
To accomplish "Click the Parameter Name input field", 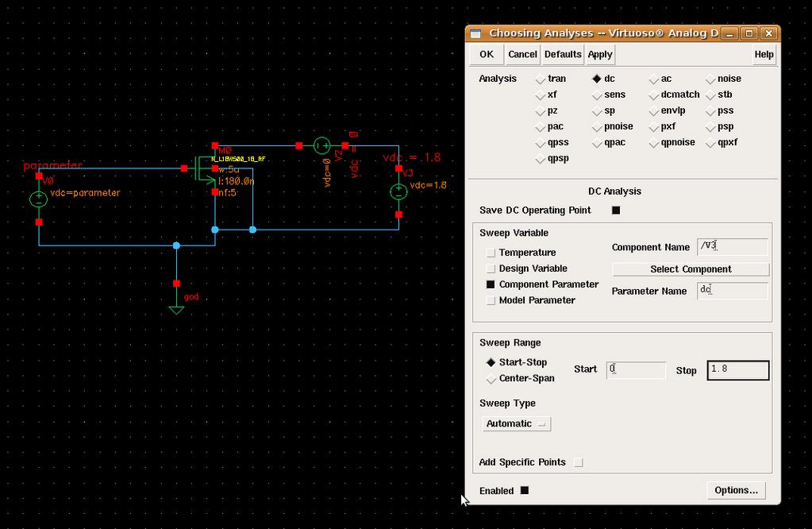I will pos(733,291).
